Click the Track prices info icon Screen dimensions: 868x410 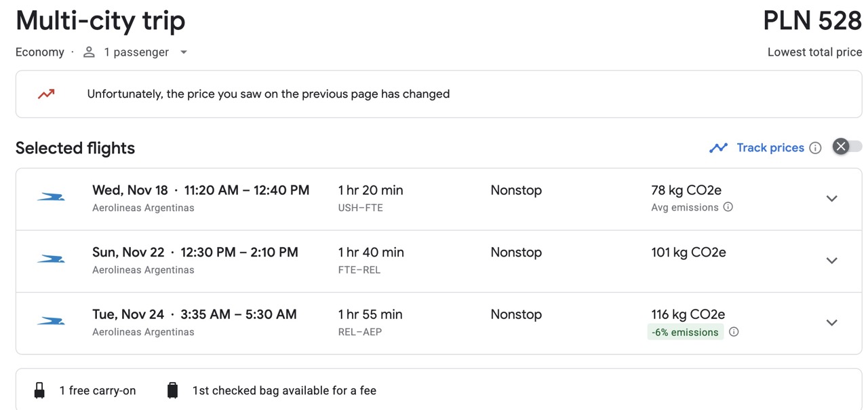(x=816, y=148)
